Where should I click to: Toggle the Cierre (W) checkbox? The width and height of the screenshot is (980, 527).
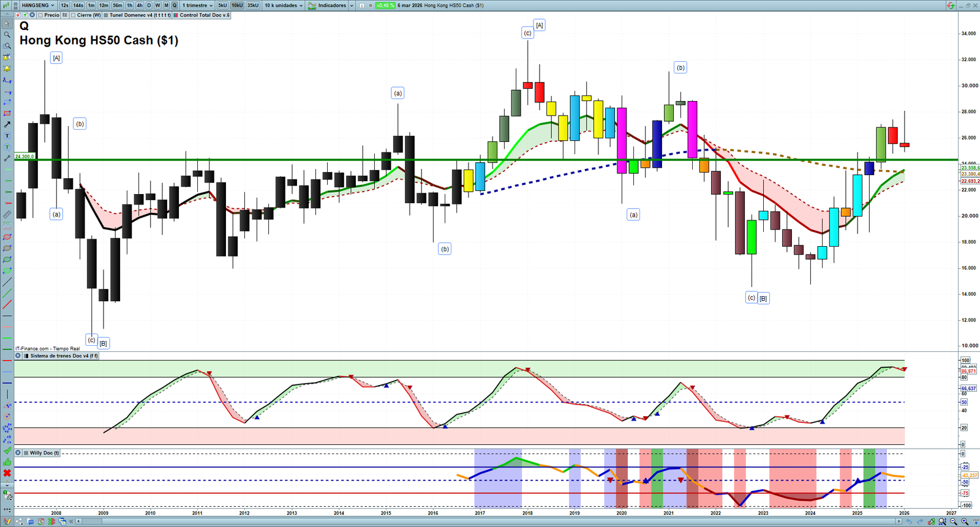pos(73,15)
